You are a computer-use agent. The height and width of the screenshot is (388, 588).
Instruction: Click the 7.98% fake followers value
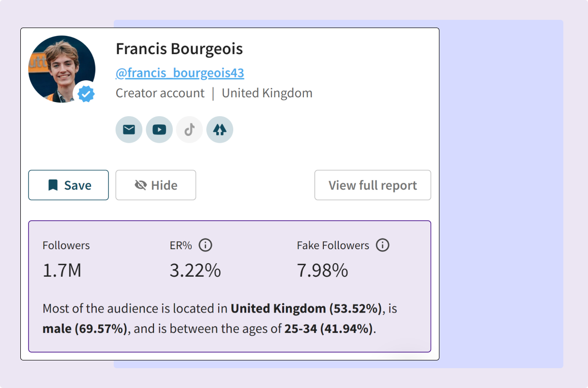322,270
